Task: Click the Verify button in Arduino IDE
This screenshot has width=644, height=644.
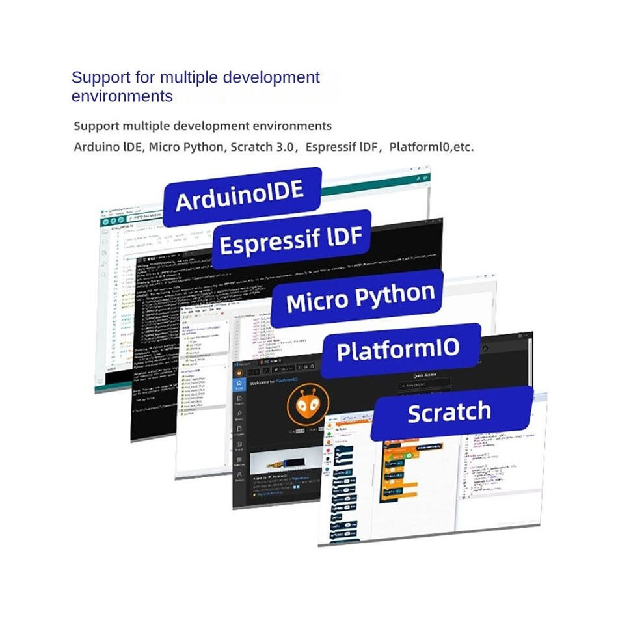Action: [105, 222]
